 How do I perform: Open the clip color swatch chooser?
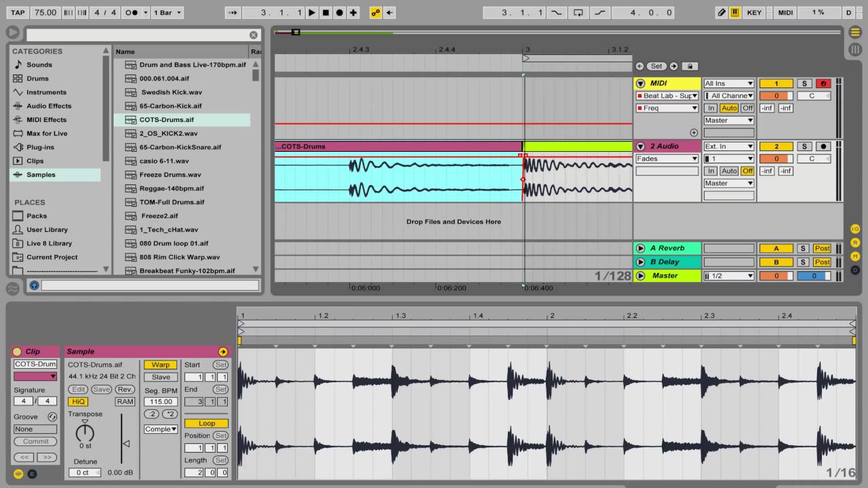pyautogui.click(x=35, y=376)
